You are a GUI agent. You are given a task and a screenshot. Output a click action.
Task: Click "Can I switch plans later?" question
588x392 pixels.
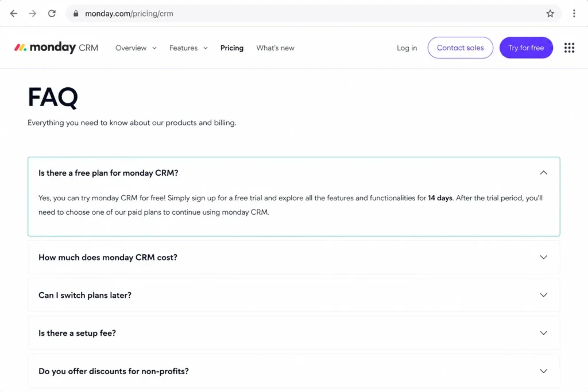pos(85,296)
